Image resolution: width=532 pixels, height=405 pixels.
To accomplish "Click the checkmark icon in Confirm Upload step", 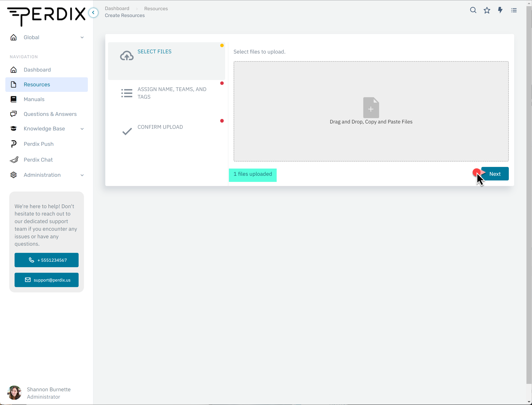I will [127, 131].
